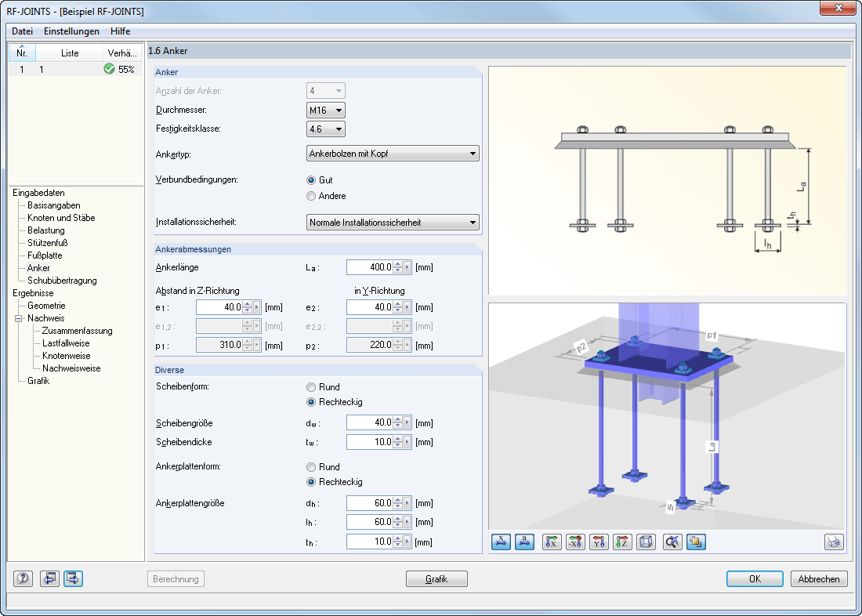
Task: Click the Verhä... column header
Action: coord(122,53)
